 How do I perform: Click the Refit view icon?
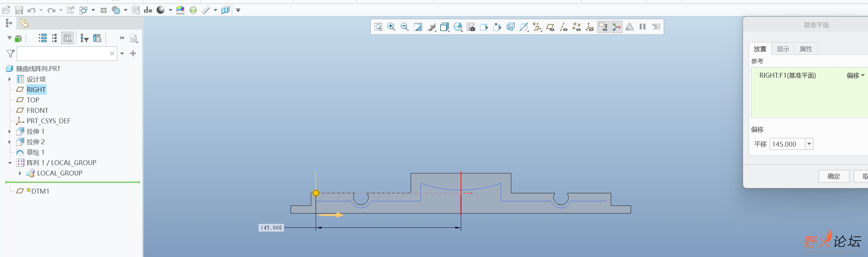[378, 27]
